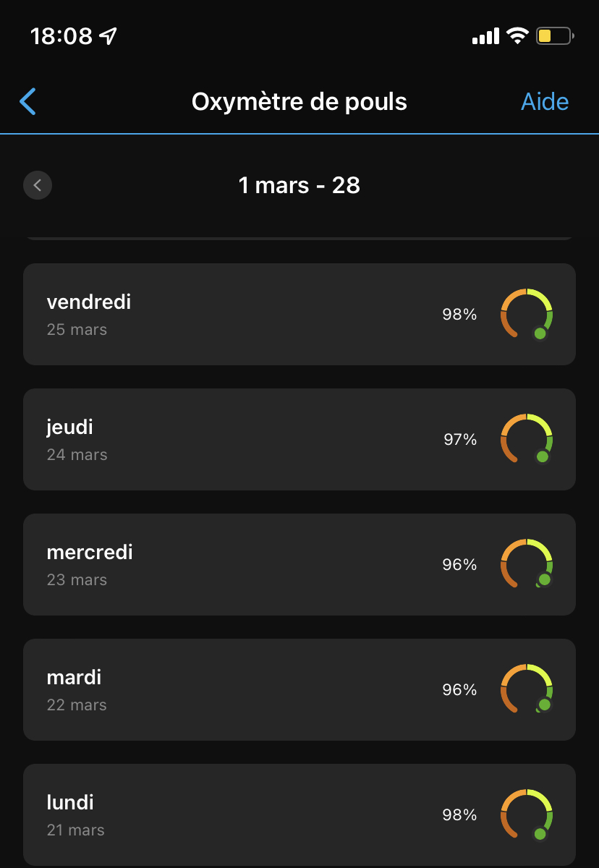Open the vendredi 25 mars entry
599x868 pixels.
(x=217, y=314)
